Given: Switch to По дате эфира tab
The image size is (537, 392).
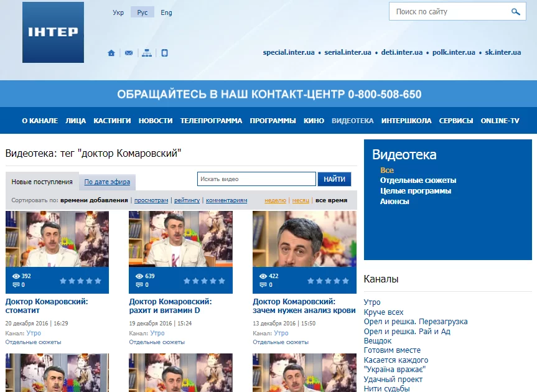Looking at the screenshot, I should point(107,182).
